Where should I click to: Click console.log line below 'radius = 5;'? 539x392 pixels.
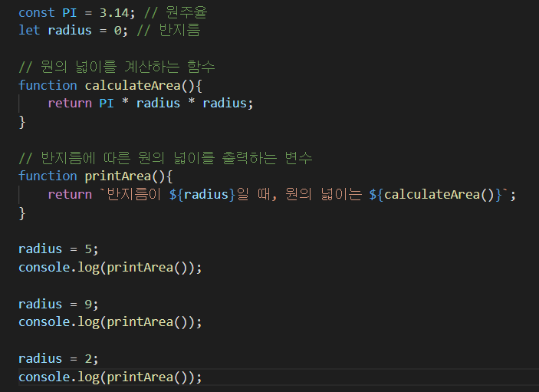click(x=110, y=267)
